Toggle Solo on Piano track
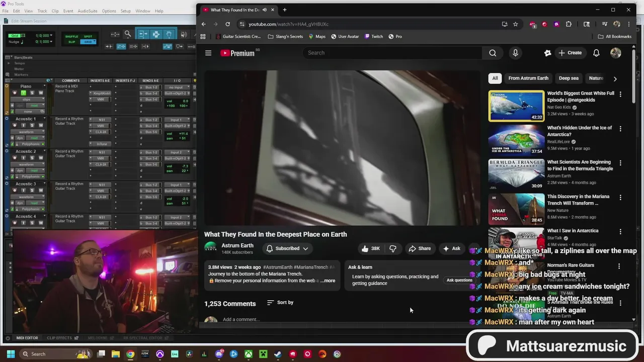644x362 pixels. [32, 93]
